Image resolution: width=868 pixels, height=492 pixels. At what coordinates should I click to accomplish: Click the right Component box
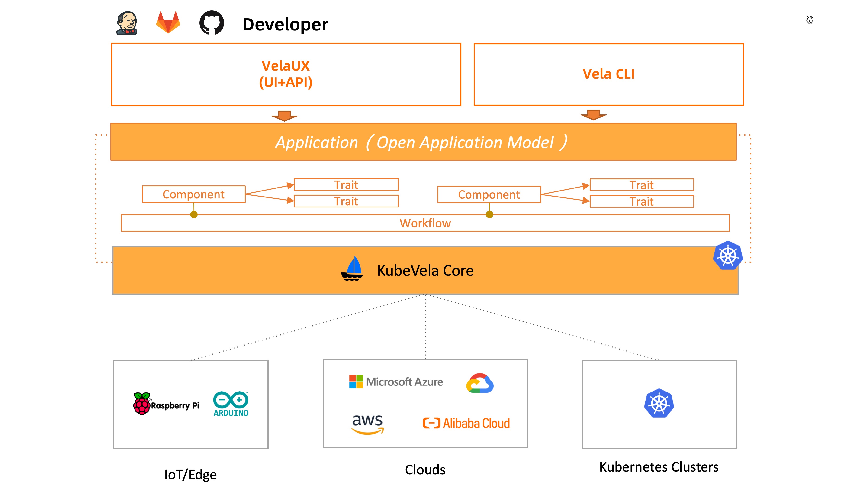(x=489, y=195)
